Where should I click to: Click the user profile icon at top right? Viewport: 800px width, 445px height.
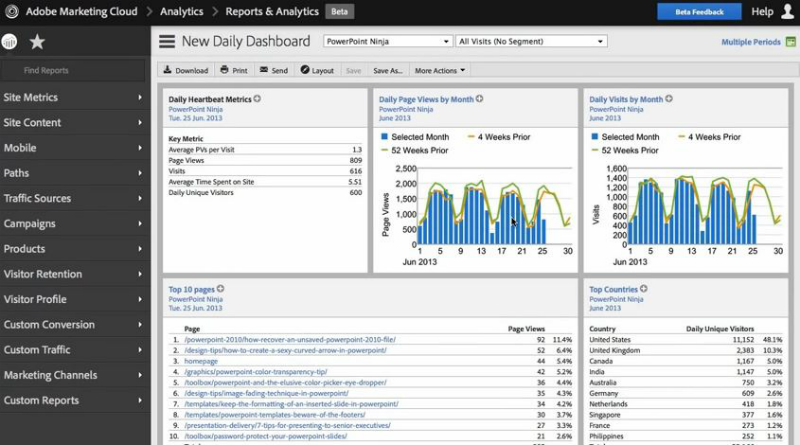click(787, 12)
